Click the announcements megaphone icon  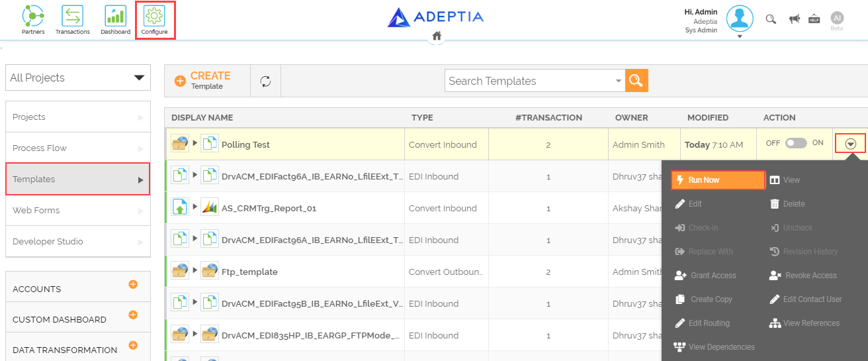coord(794,19)
